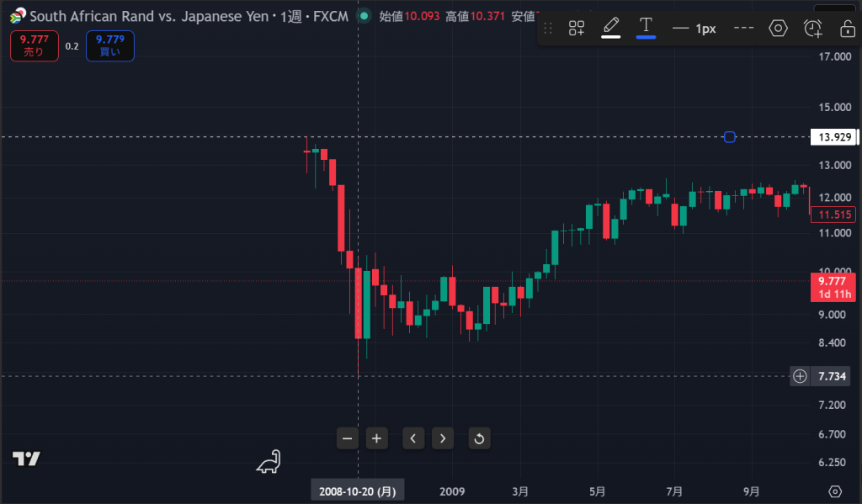Select the line color pencil icon
Viewport: 862px width, 504px height.
pos(611,28)
